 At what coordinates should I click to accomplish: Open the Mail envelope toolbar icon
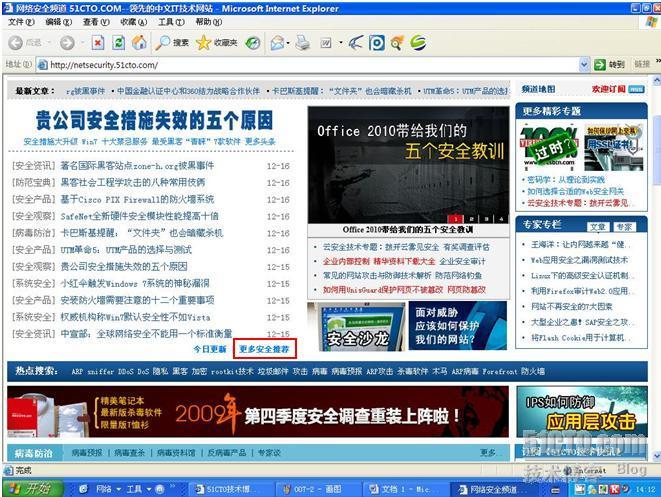click(x=277, y=43)
